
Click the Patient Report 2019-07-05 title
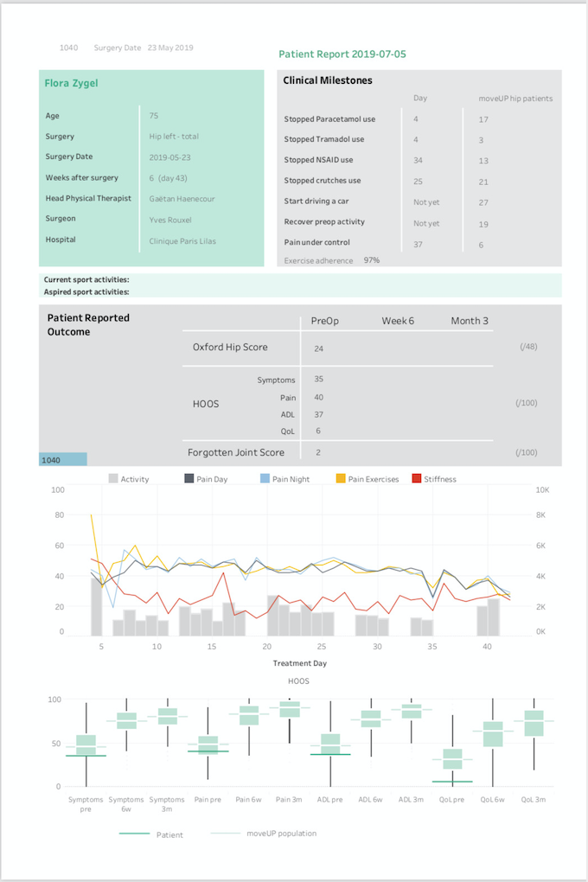coord(342,54)
